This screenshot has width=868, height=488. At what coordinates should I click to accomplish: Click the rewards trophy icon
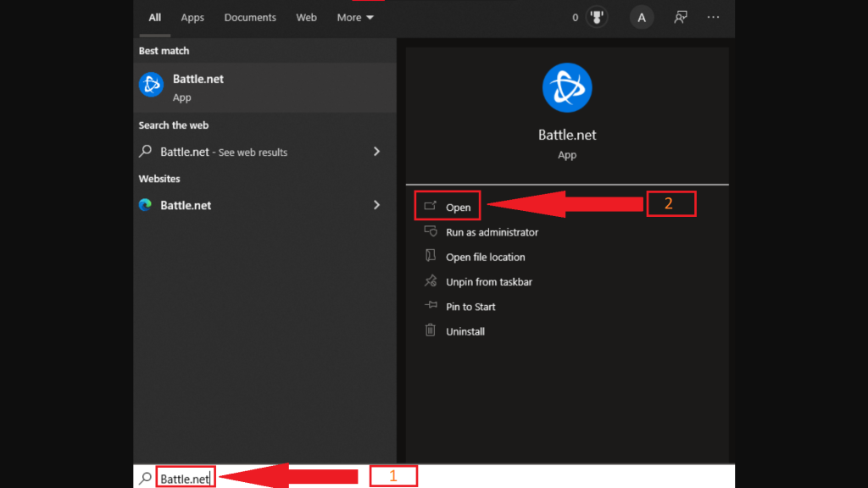597,17
